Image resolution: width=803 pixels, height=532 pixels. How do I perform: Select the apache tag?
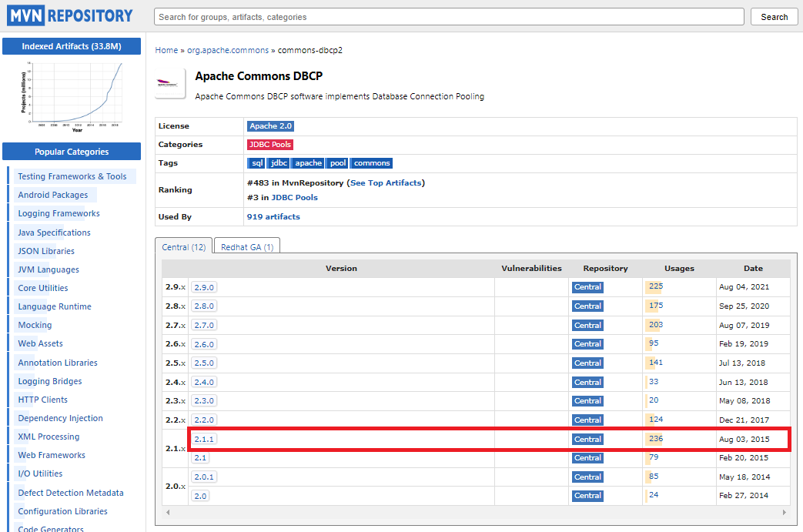click(x=308, y=162)
